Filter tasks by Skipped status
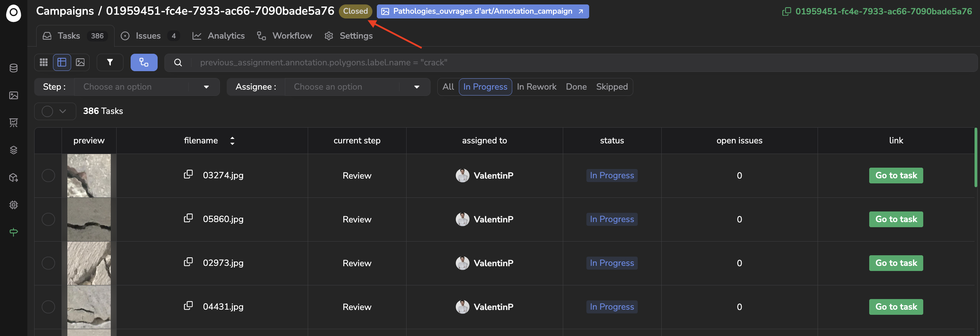The width and height of the screenshot is (980, 336). [x=612, y=87]
